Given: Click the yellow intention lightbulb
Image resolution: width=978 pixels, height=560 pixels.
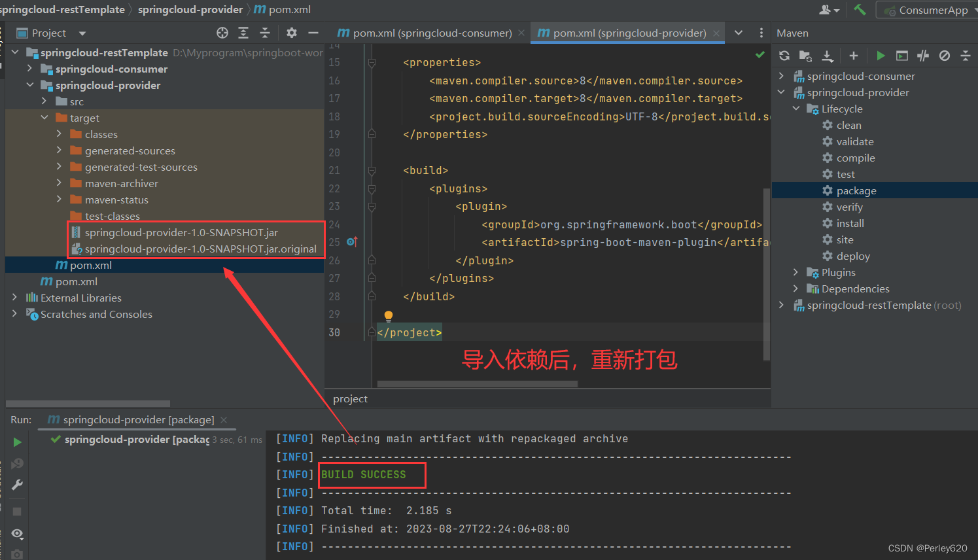Looking at the screenshot, I should click(389, 317).
